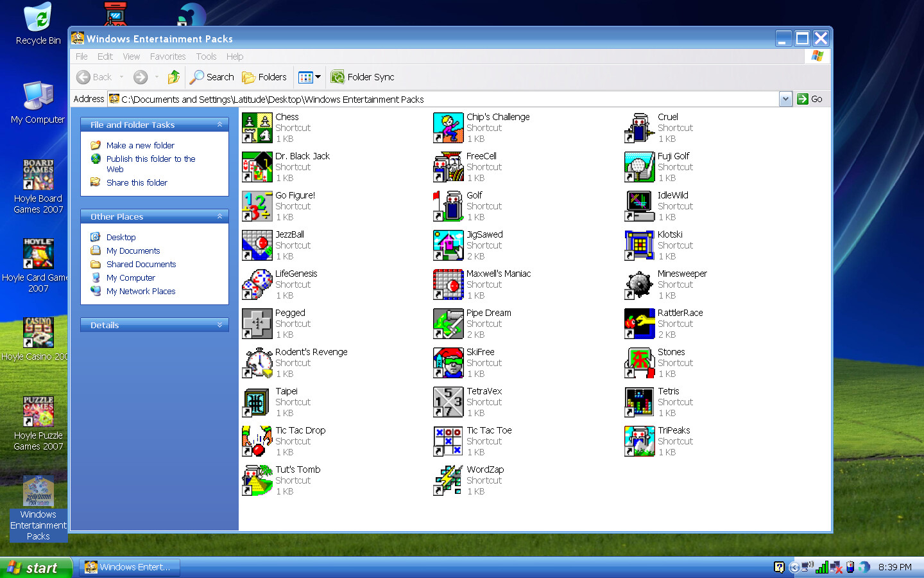
Task: Click the system tray clock
Action: pyautogui.click(x=894, y=567)
